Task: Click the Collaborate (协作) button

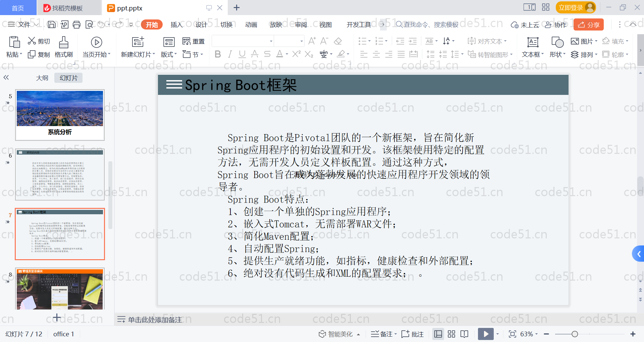Action: (556, 24)
